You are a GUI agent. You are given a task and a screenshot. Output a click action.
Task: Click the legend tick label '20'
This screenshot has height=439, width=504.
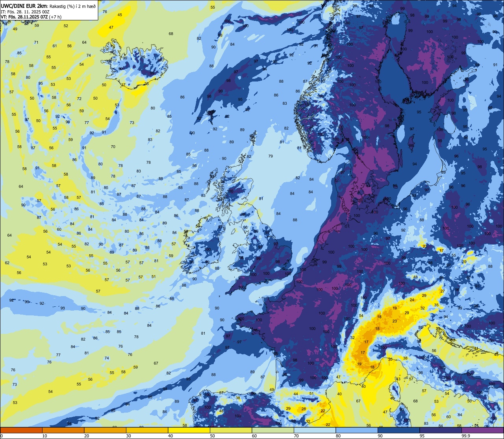point(87,436)
